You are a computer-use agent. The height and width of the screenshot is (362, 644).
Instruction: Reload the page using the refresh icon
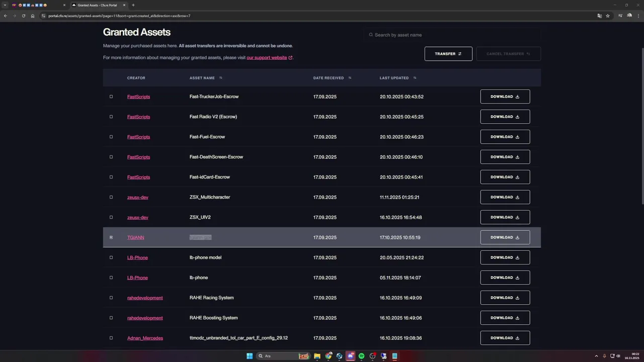pos(23,16)
